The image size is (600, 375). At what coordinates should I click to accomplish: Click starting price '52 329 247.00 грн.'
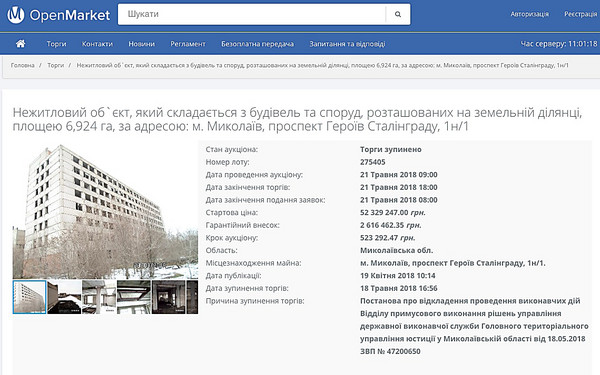click(393, 212)
